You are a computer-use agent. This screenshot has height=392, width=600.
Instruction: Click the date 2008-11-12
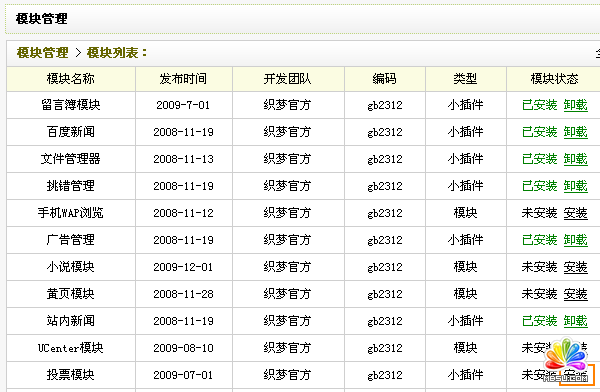pyautogui.click(x=183, y=213)
